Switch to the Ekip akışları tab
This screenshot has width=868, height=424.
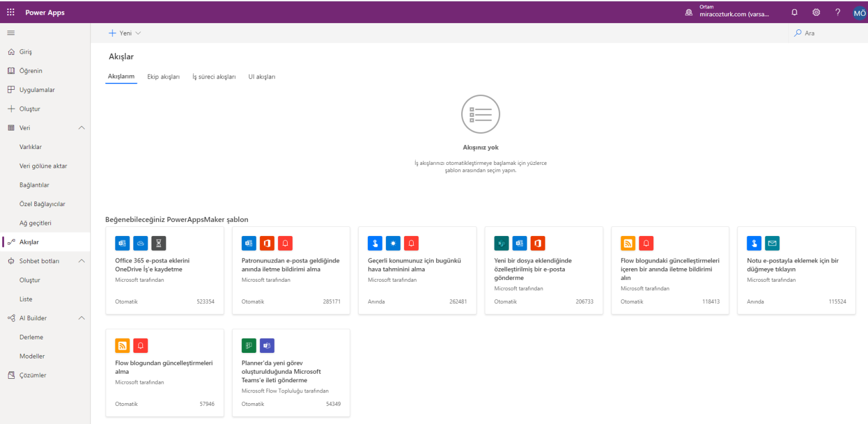(x=163, y=77)
